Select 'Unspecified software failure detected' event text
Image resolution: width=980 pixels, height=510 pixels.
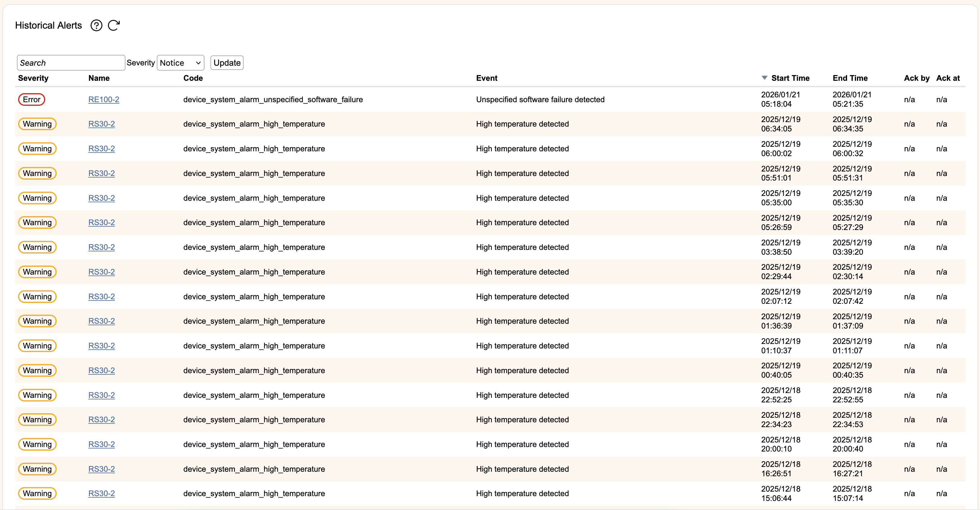coord(540,100)
